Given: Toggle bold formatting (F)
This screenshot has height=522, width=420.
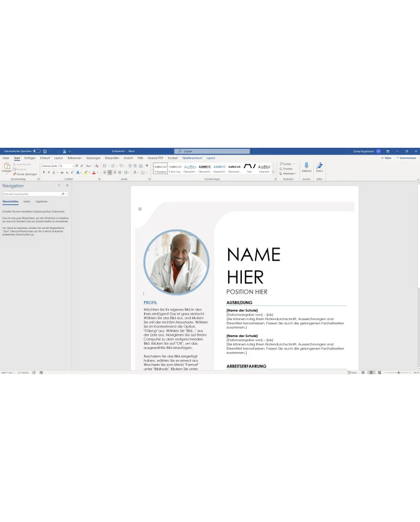Looking at the screenshot, I should (44, 172).
